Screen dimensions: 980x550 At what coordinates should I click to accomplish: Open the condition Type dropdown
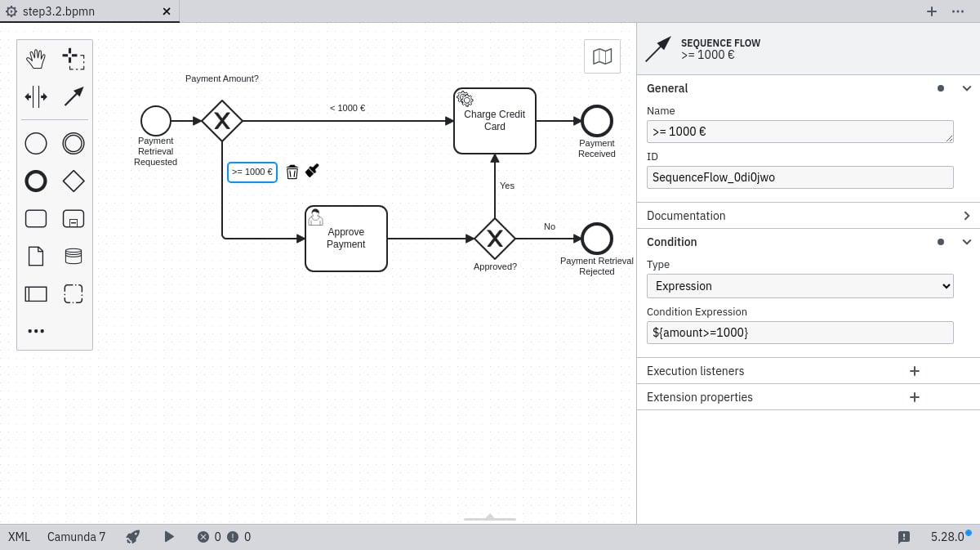[800, 286]
